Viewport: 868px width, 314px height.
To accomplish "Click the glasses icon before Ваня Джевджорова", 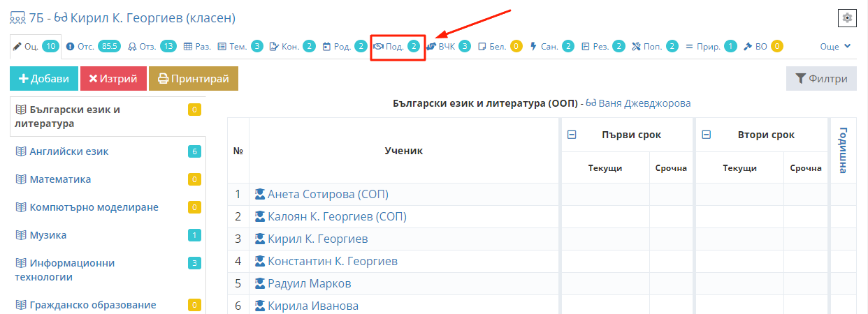I will click(592, 103).
